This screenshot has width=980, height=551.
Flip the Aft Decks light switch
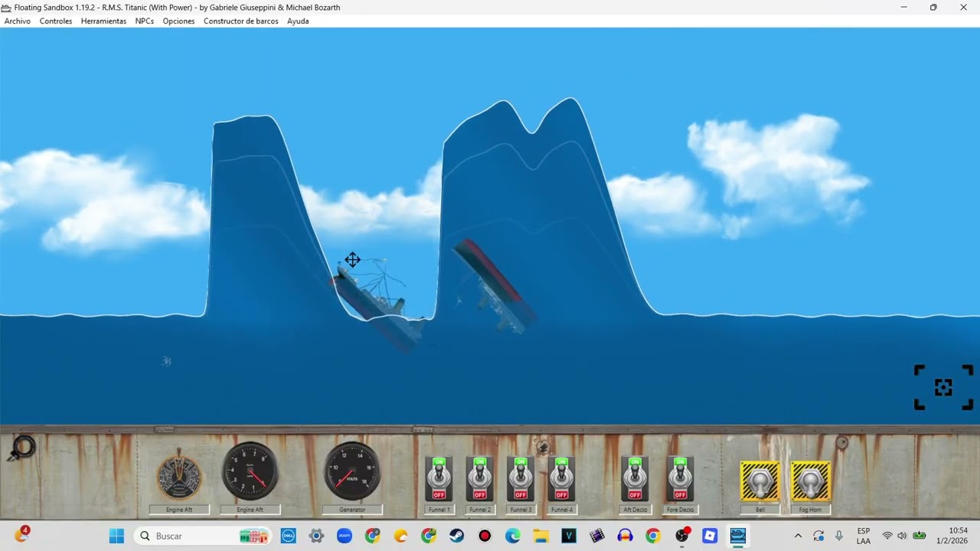click(x=635, y=479)
